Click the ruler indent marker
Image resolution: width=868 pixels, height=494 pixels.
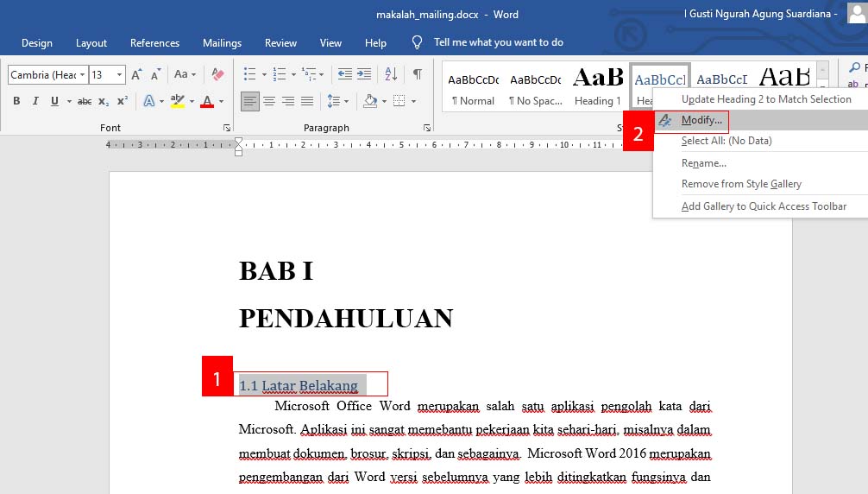point(239,147)
